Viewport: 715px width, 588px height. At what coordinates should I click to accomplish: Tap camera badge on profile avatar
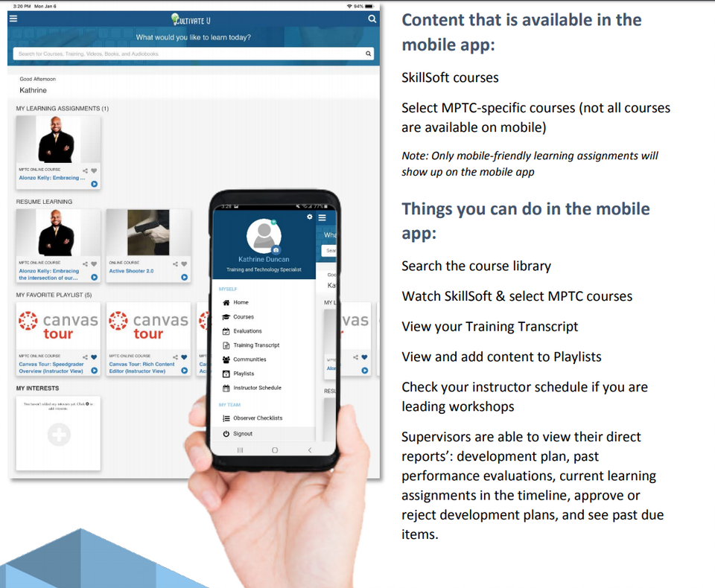pos(276,250)
